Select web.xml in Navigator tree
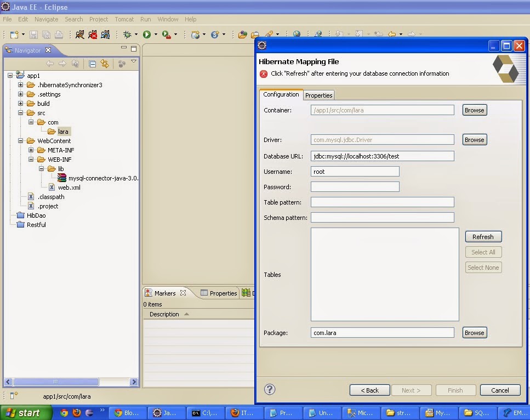The image size is (530, 420). [x=69, y=188]
